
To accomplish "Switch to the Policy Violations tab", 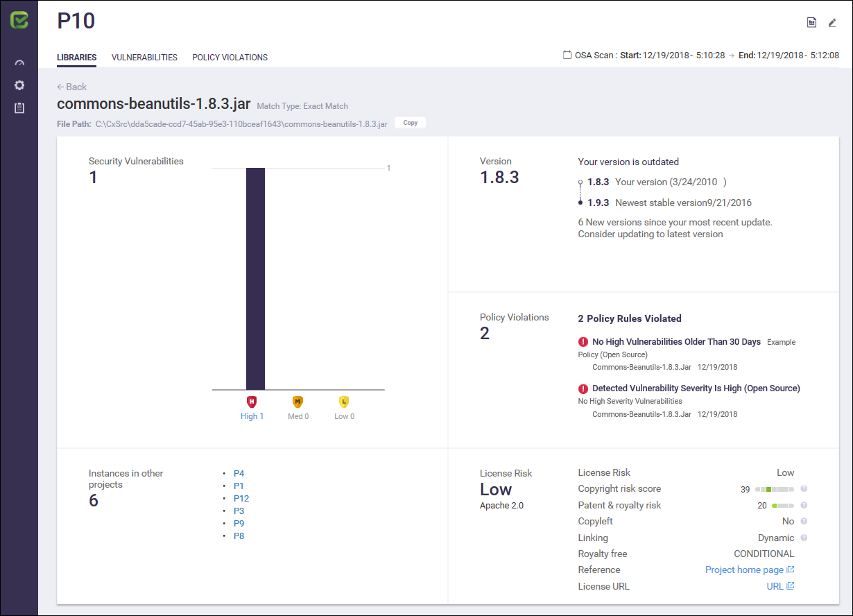I will 230,58.
